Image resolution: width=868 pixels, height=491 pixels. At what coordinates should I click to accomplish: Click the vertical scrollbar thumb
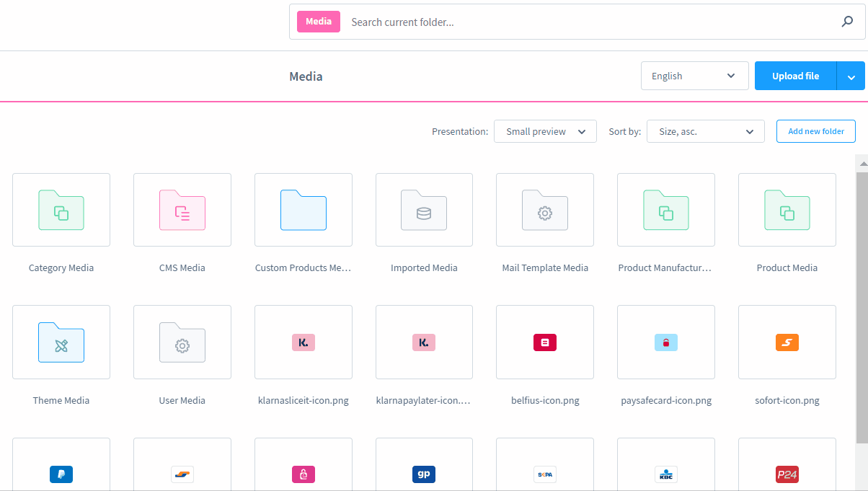(x=862, y=306)
